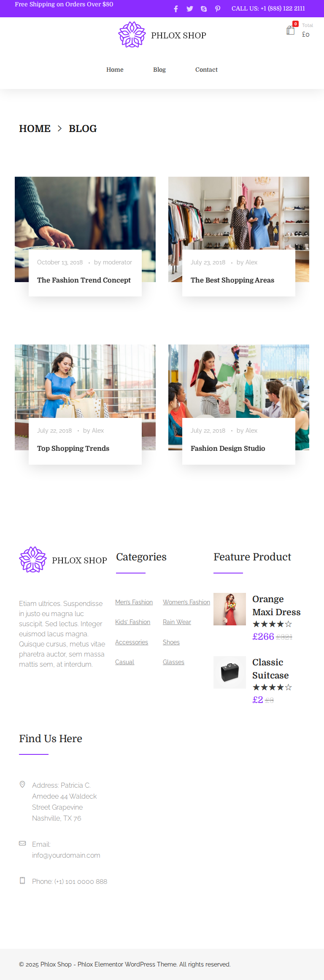
Task: Open the shopping cart bag icon
Action: tap(291, 30)
